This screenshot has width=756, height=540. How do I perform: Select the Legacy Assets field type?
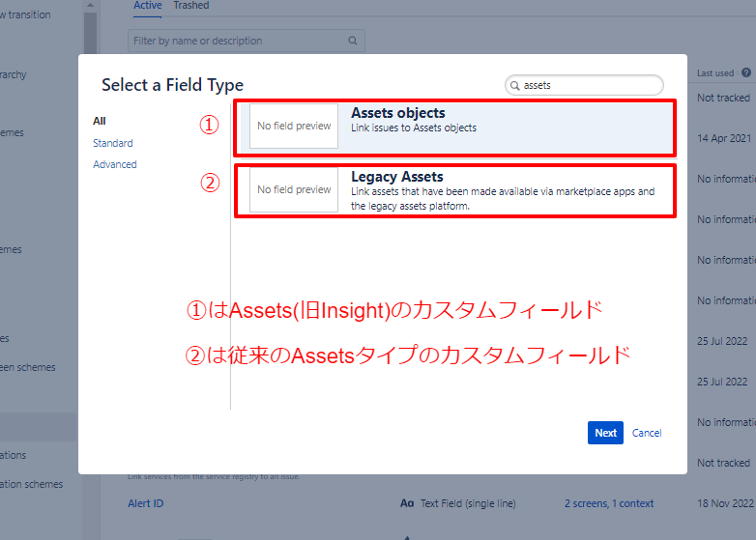[x=454, y=190]
